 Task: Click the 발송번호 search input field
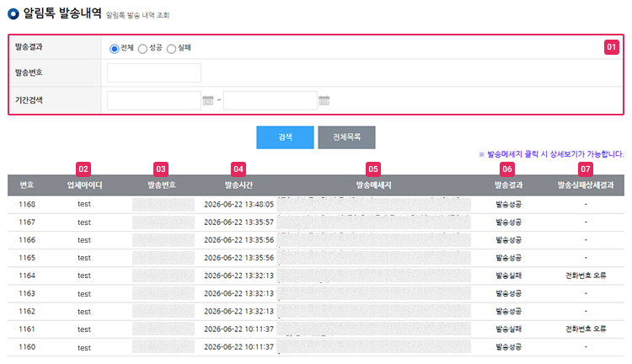coord(154,73)
